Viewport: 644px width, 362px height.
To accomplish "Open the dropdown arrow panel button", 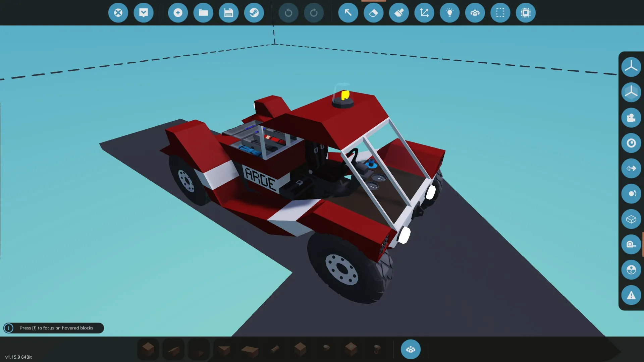I will [144, 13].
